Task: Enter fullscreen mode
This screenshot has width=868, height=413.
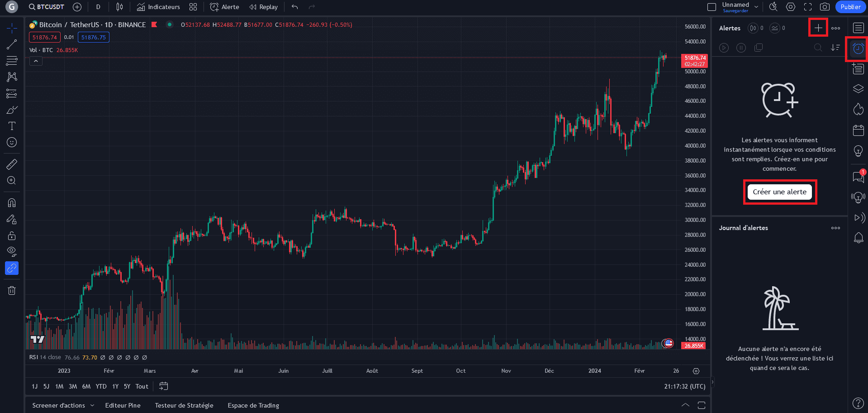Action: (x=808, y=7)
